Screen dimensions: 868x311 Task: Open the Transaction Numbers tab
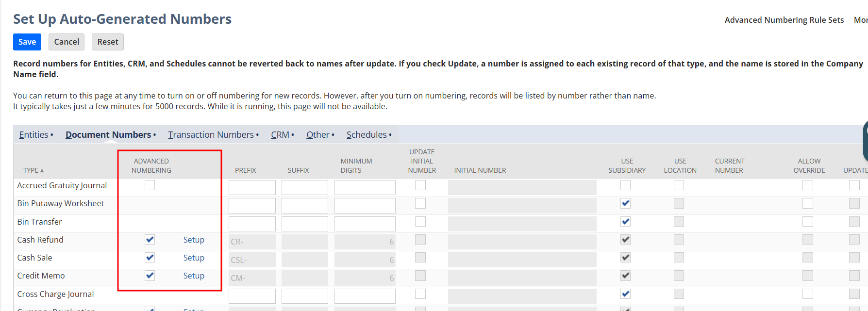[211, 135]
